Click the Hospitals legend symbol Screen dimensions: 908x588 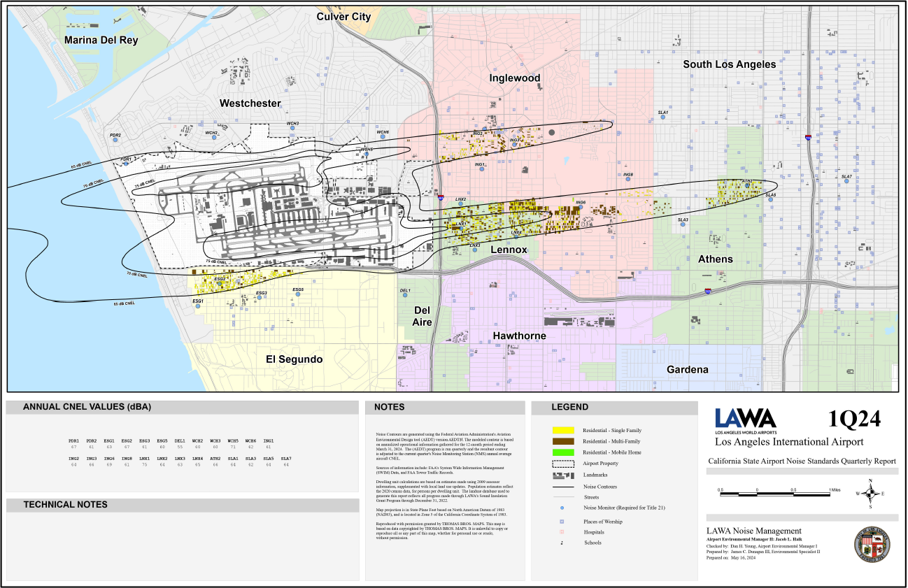(562, 532)
